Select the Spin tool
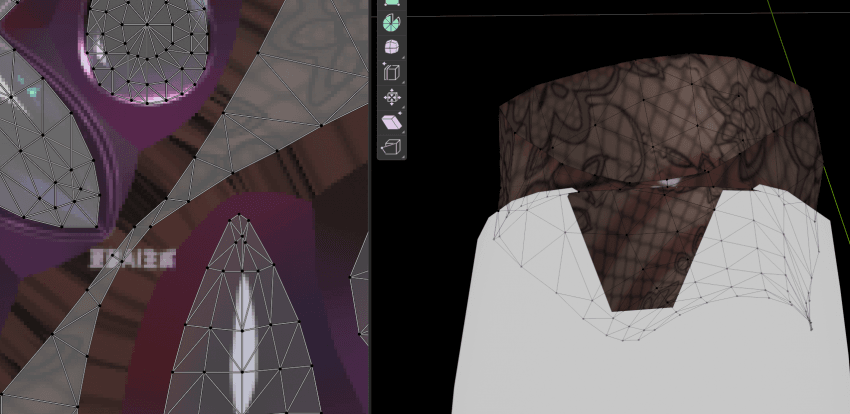The height and width of the screenshot is (414, 850). click(391, 22)
